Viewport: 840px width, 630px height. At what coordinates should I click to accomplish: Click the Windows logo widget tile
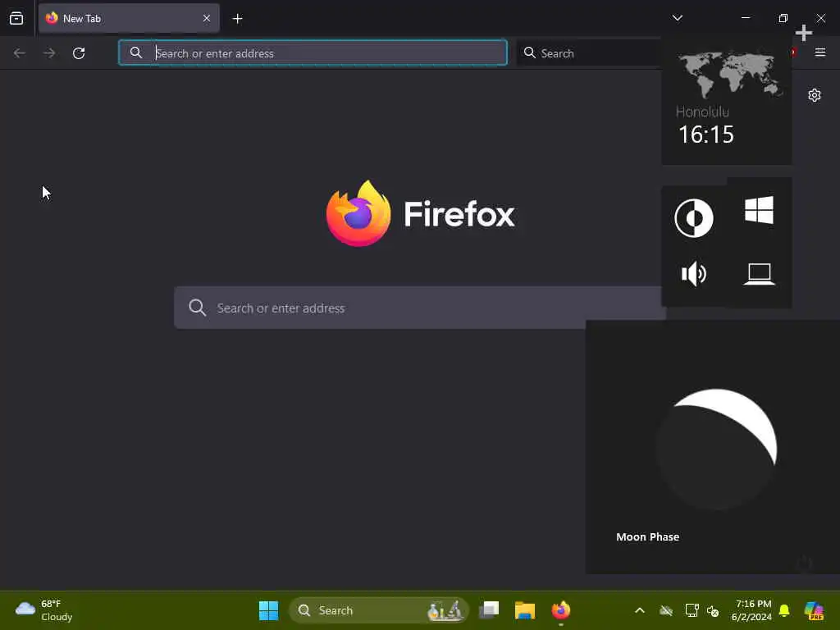[x=759, y=210]
